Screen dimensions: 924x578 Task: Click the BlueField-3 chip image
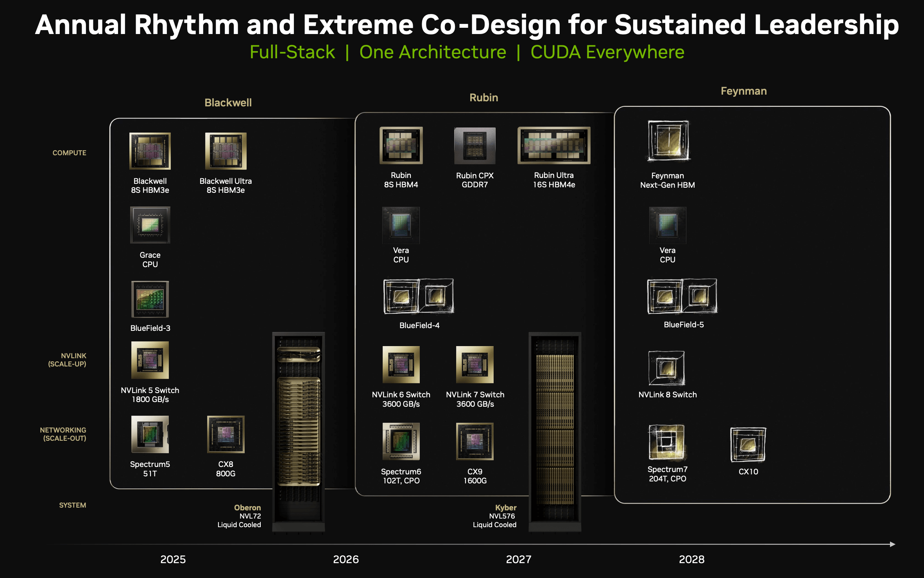point(150,299)
